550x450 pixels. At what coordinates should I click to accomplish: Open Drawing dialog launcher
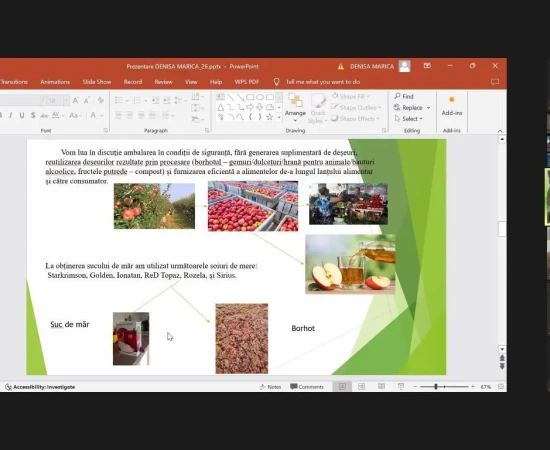click(384, 130)
